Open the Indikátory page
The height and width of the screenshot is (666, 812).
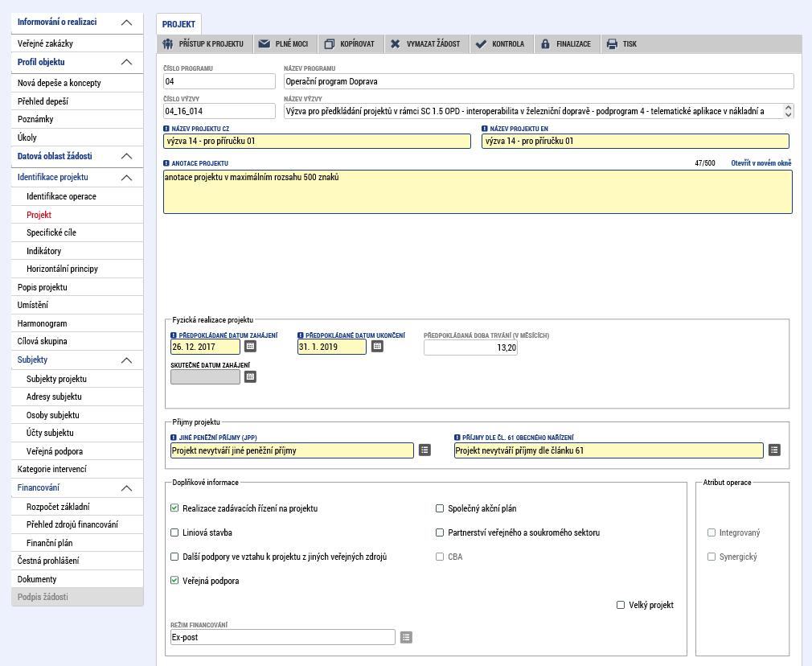77,251
